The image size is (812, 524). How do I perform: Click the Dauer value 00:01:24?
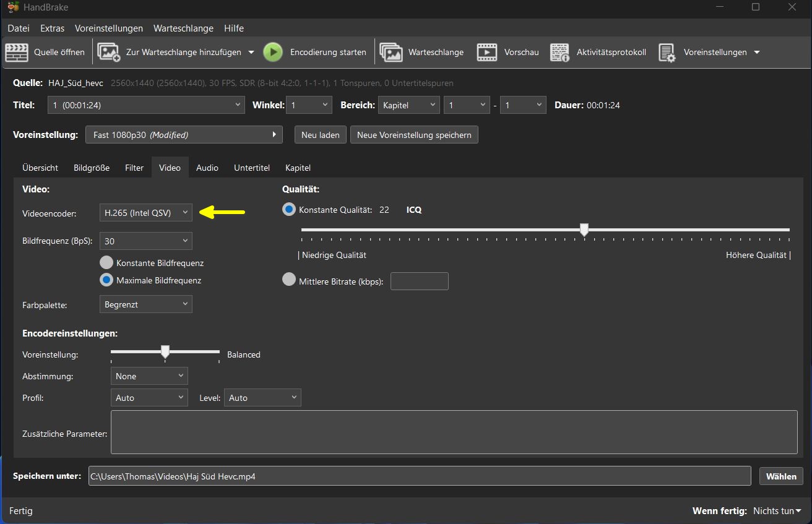click(x=603, y=105)
